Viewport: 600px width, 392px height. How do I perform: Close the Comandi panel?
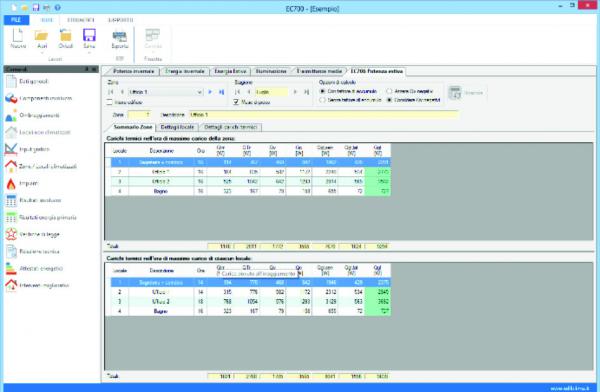click(x=94, y=69)
